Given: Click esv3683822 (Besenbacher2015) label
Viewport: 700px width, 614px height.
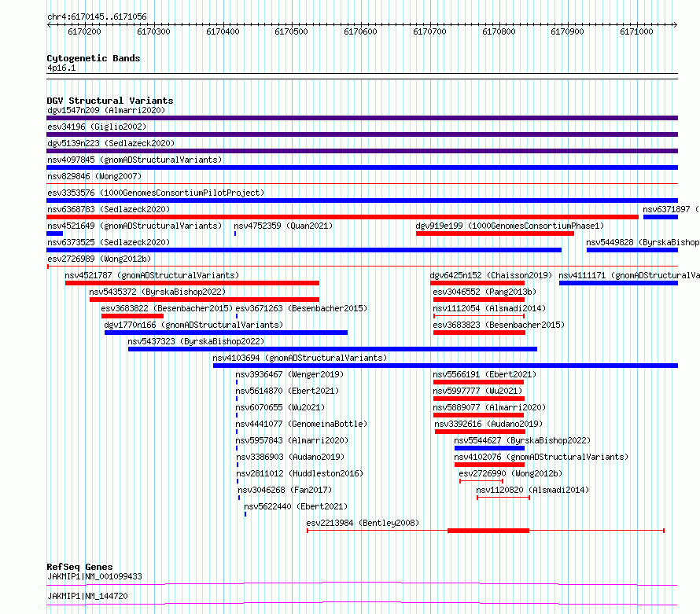Looking at the screenshot, I should (167, 308).
